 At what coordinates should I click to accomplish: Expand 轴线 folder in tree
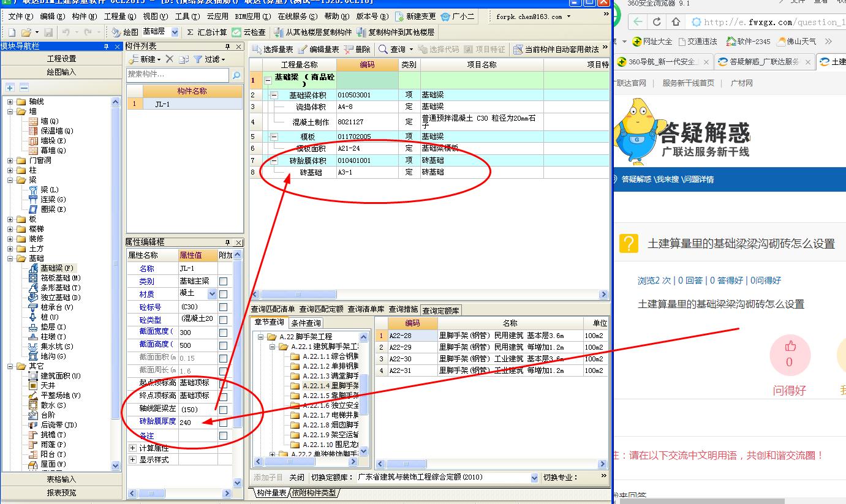coord(10,102)
